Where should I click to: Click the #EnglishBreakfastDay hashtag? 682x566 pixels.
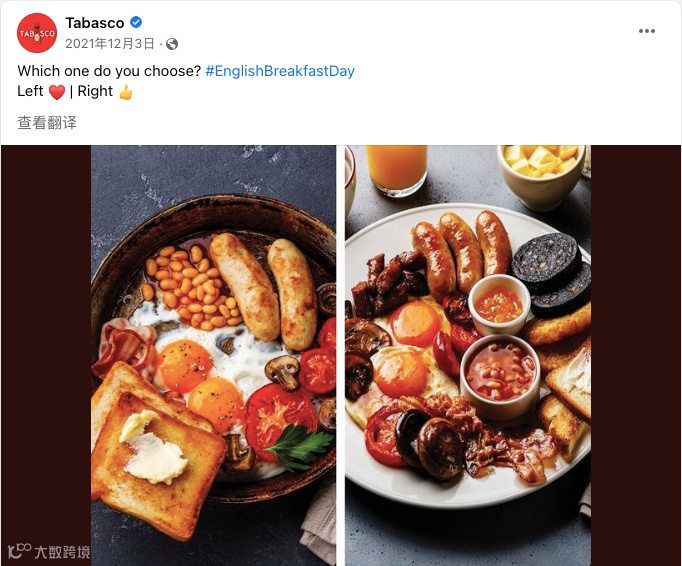[280, 71]
